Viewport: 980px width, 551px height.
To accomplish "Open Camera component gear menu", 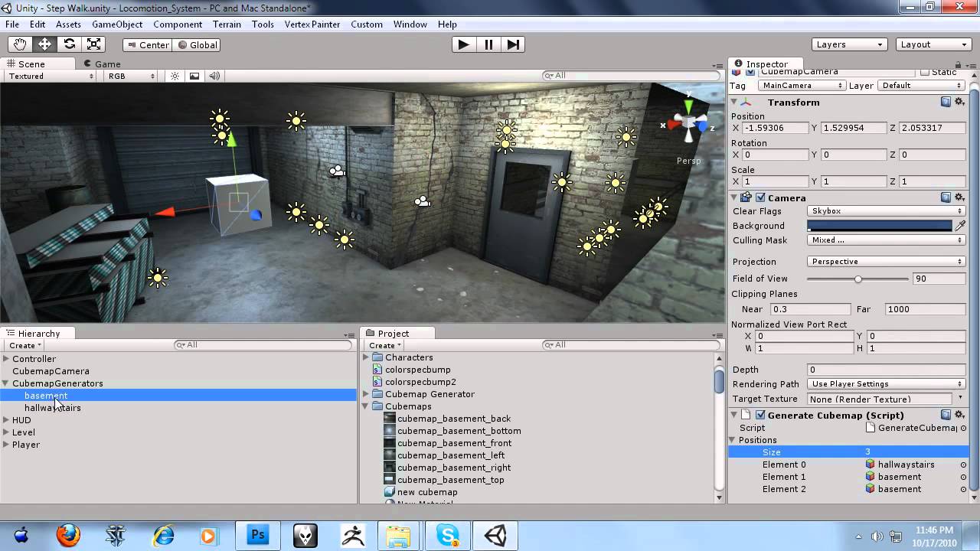I will point(959,197).
